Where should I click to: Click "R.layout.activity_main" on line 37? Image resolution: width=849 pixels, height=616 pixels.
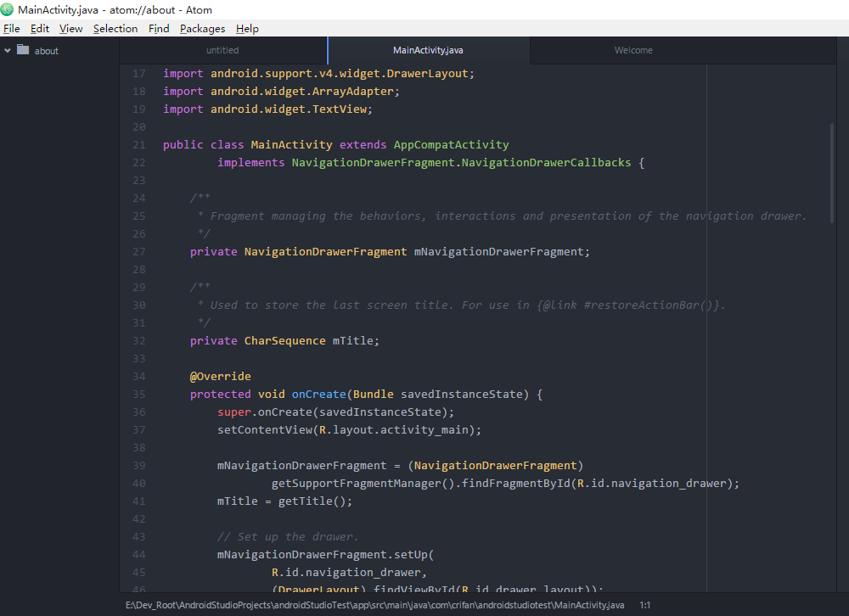[394, 430]
